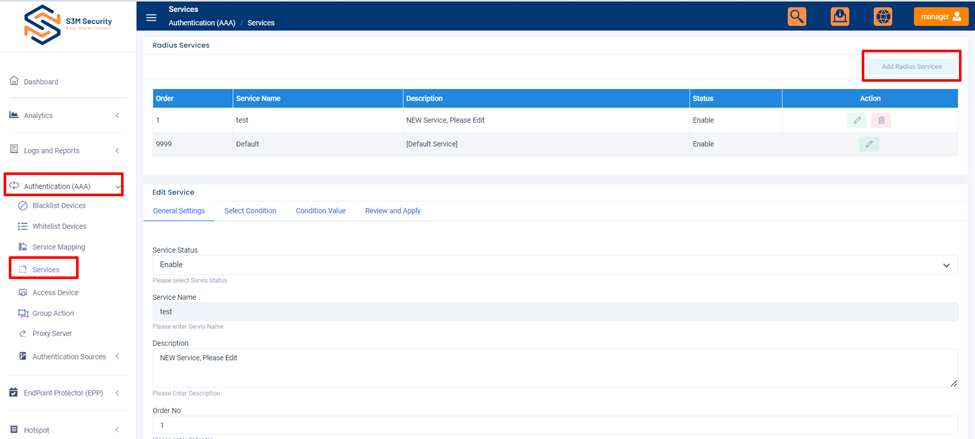Click the Status column header

736,98
